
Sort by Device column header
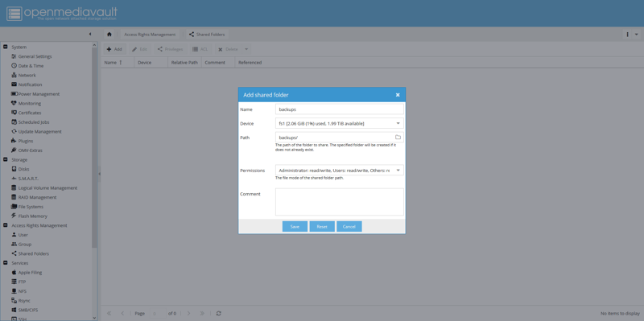pos(151,63)
